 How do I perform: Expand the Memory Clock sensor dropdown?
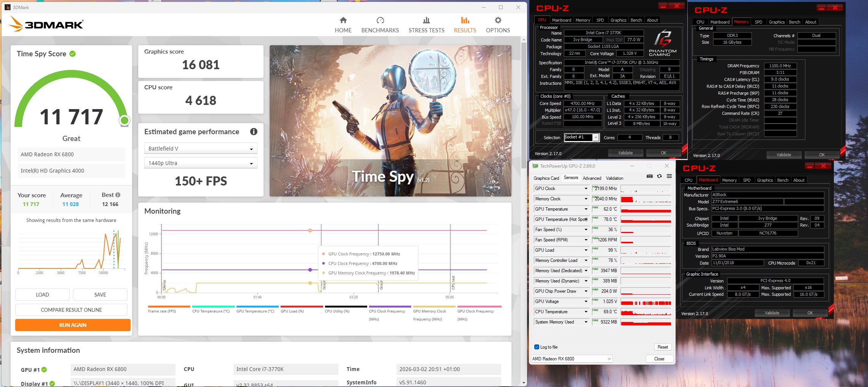(586, 199)
